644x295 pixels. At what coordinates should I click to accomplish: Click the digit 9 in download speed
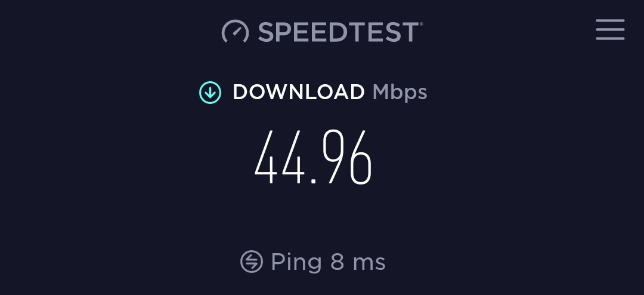click(x=333, y=157)
